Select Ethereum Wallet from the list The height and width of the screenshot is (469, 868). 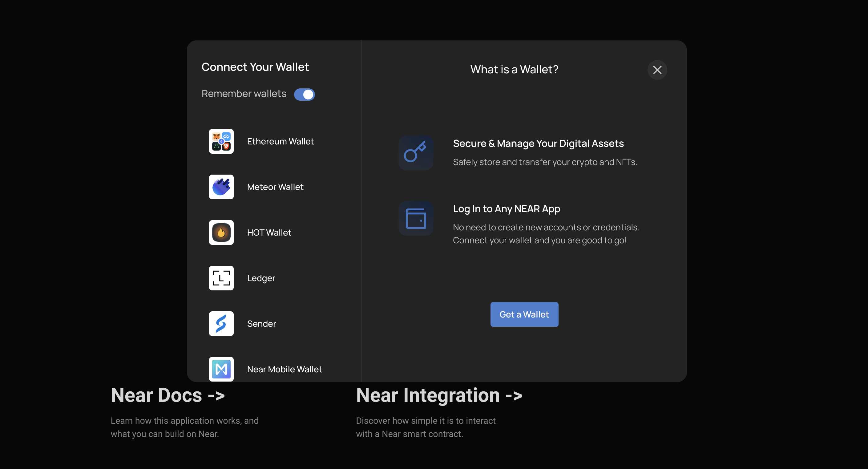point(280,141)
